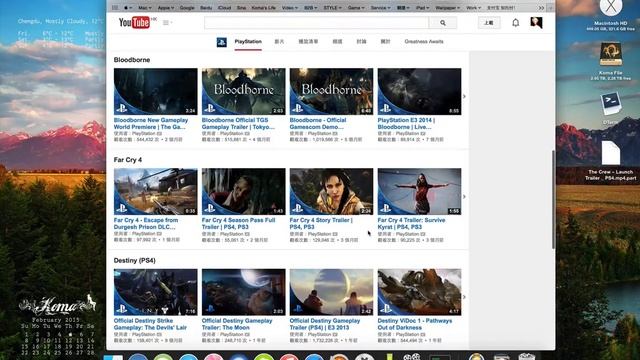The image size is (640, 360).
Task: Play Destiny ViDoc Pathways Out of Darkness thumbnail
Action: (420, 292)
